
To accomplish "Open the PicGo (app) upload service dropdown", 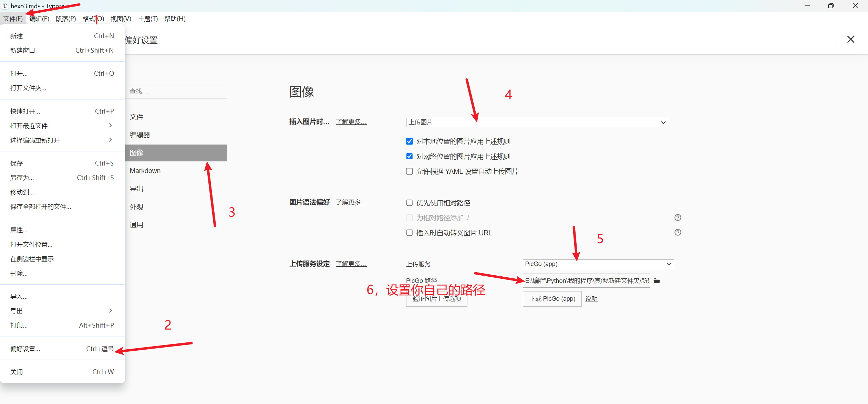I will tap(598, 264).
